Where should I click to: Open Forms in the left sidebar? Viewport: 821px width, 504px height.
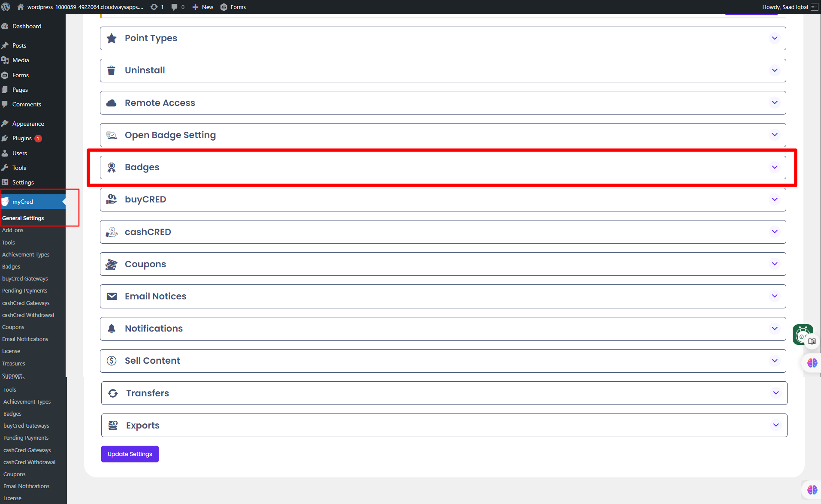coord(21,75)
